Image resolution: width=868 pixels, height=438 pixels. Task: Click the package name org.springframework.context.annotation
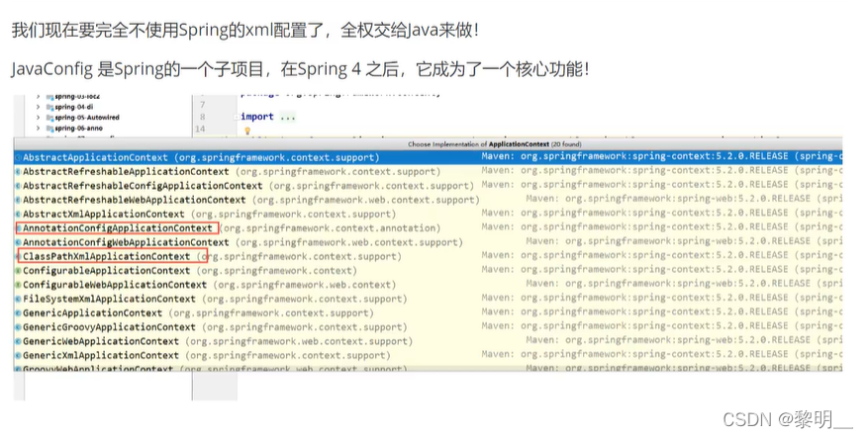point(330,227)
